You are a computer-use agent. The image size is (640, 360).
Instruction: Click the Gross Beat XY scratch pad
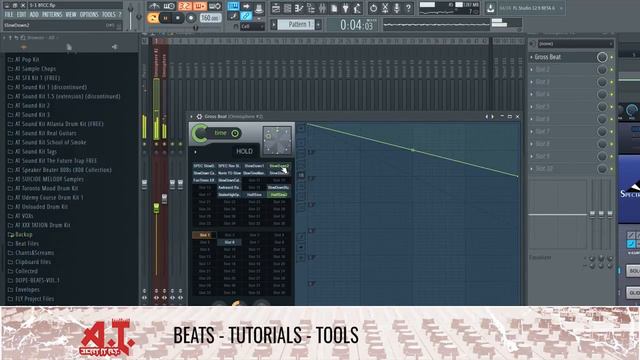pyautogui.click(x=277, y=140)
